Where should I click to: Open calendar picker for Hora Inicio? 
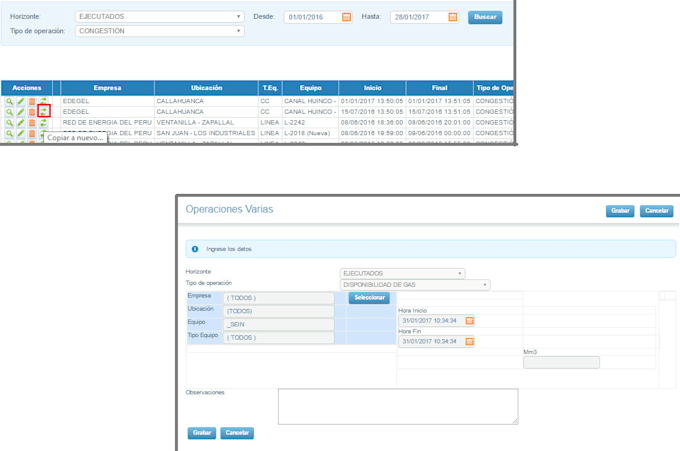click(469, 321)
